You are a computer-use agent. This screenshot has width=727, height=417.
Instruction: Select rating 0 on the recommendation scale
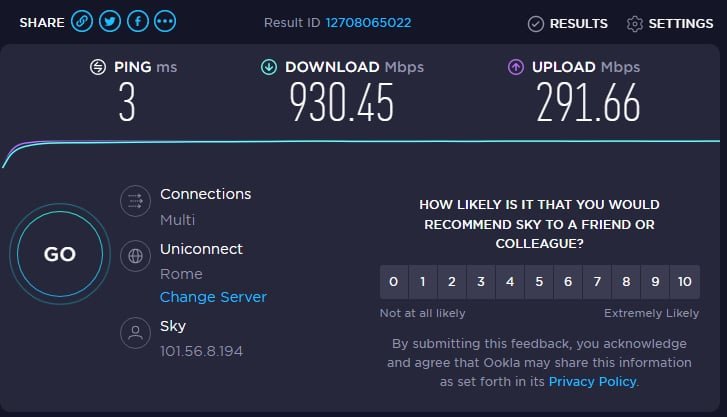pyautogui.click(x=394, y=282)
